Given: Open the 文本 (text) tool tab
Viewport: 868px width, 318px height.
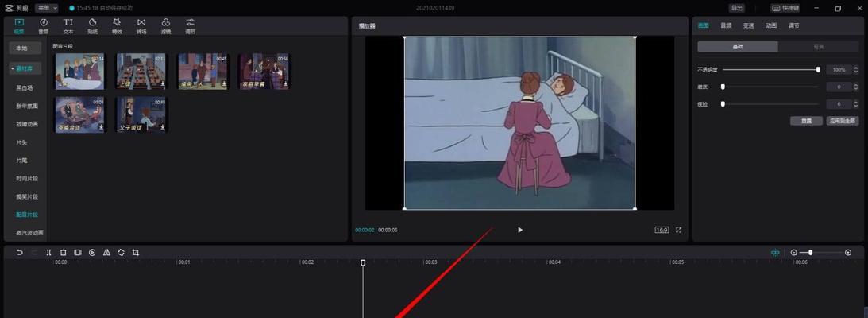Looking at the screenshot, I should click(x=68, y=25).
